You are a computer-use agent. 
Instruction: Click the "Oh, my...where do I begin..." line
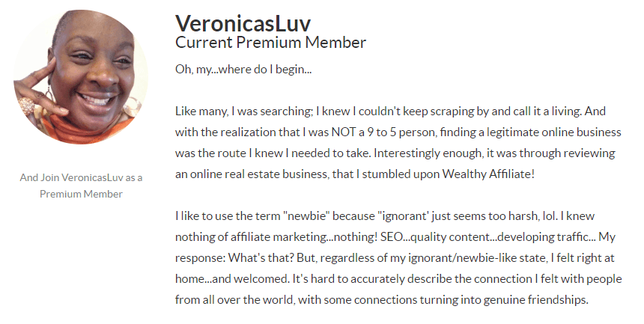(243, 69)
